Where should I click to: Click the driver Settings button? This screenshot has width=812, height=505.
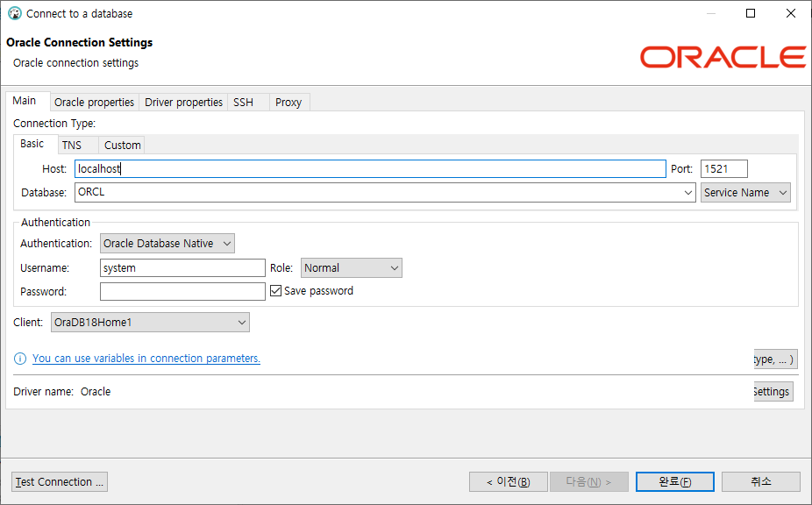(773, 392)
